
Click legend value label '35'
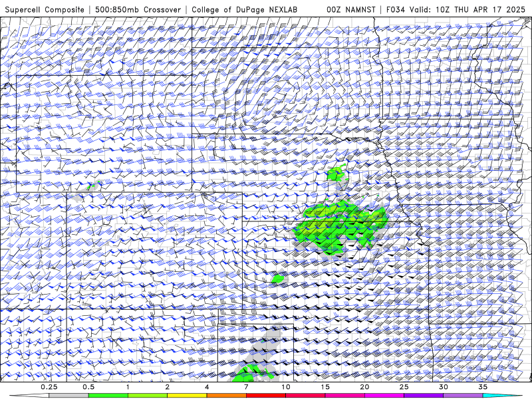pos(483,387)
